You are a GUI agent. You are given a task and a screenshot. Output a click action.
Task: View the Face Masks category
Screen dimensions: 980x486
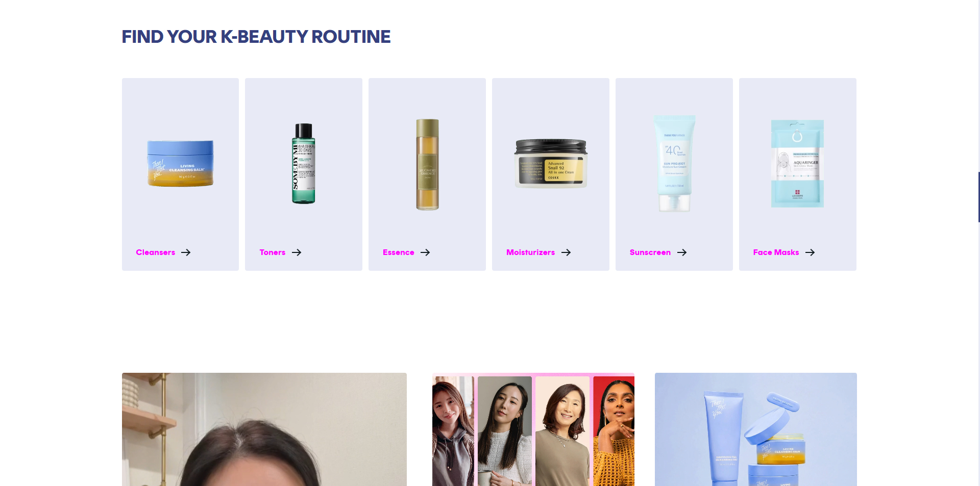tap(776, 252)
